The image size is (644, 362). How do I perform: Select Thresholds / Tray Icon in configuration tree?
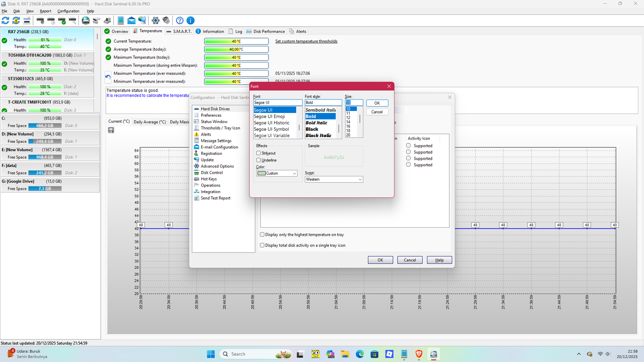point(220,128)
